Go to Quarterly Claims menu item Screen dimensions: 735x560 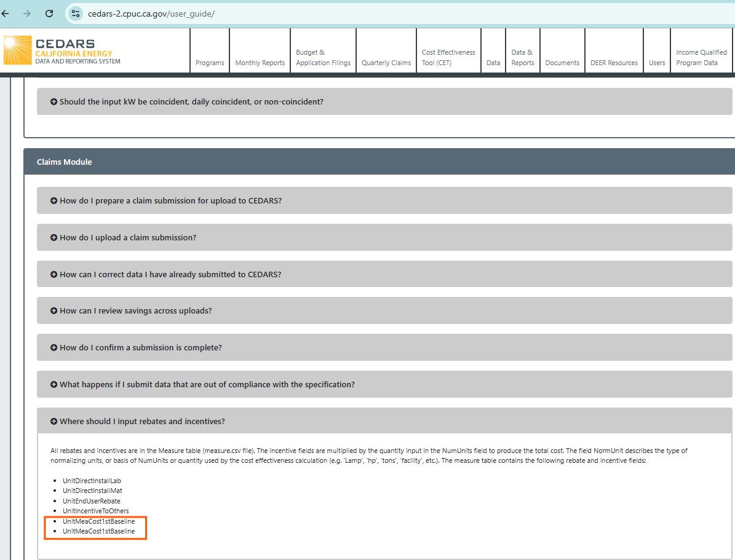[x=386, y=63]
